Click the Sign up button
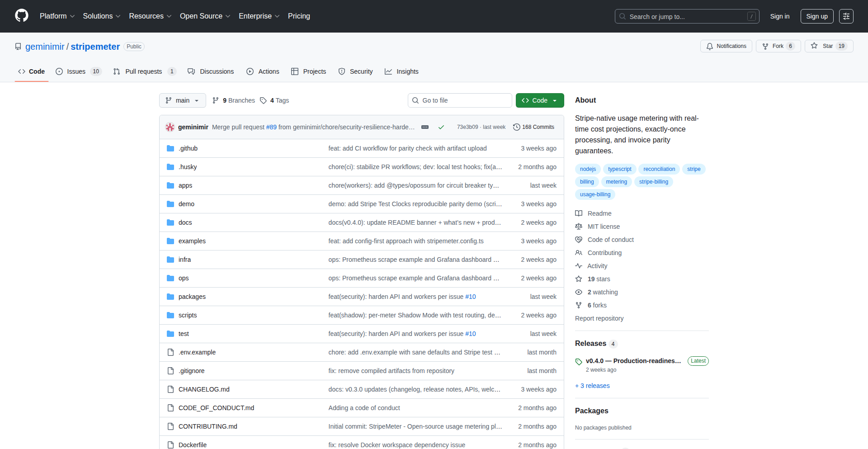This screenshot has width=868, height=449. (x=816, y=16)
